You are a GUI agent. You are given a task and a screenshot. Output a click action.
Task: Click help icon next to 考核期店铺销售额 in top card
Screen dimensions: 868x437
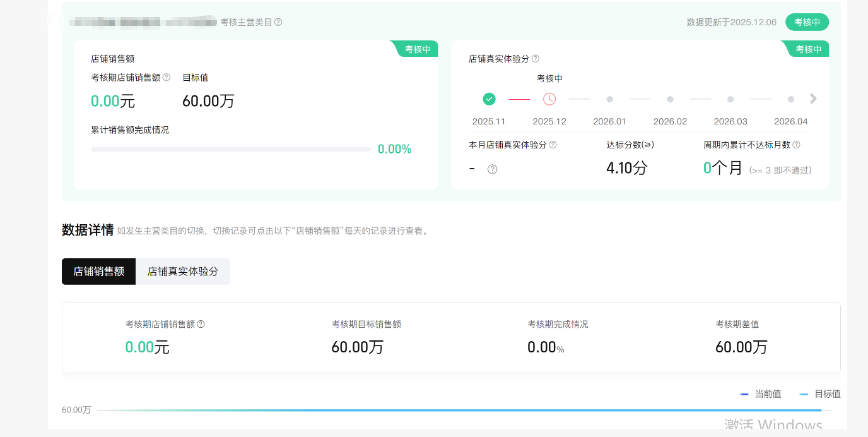pyautogui.click(x=167, y=78)
